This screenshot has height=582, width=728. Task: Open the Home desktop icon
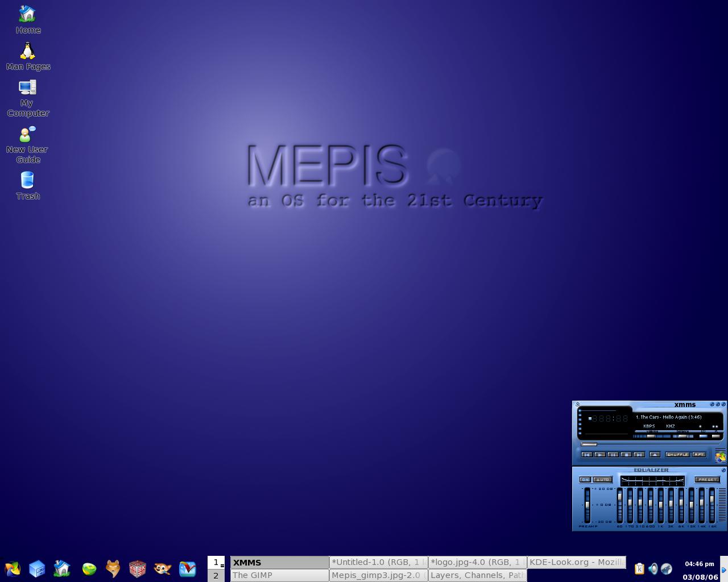27,20
